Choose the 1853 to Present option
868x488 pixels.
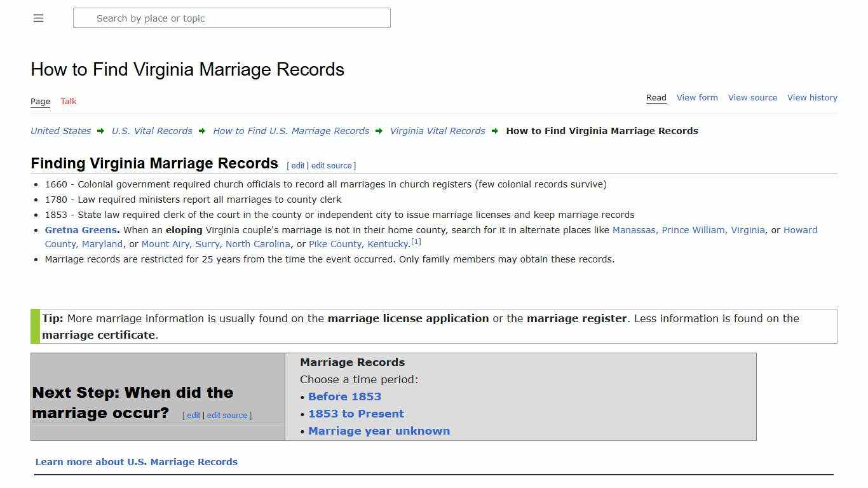pos(356,413)
